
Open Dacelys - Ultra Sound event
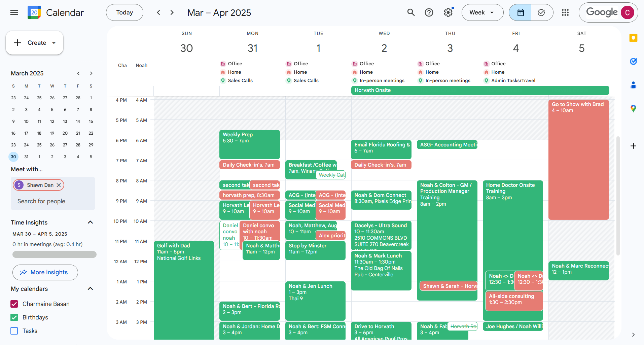[x=381, y=235]
